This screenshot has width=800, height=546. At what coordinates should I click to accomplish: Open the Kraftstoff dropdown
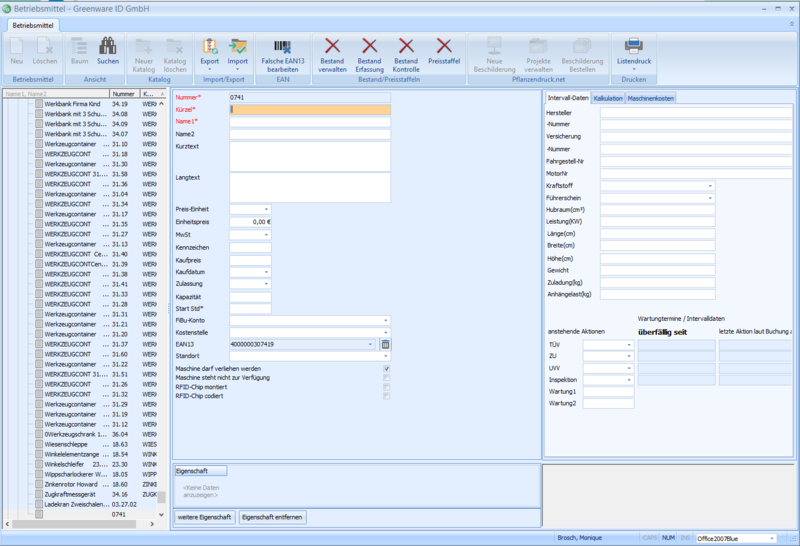pos(710,186)
